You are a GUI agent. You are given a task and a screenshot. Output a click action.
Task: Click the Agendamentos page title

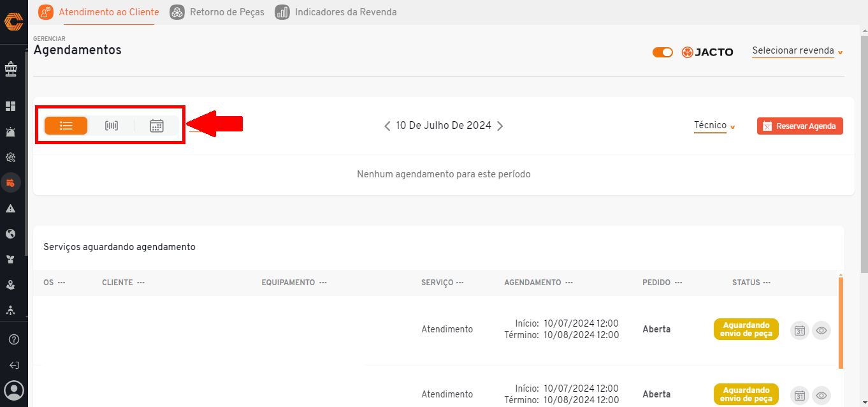pyautogui.click(x=77, y=50)
